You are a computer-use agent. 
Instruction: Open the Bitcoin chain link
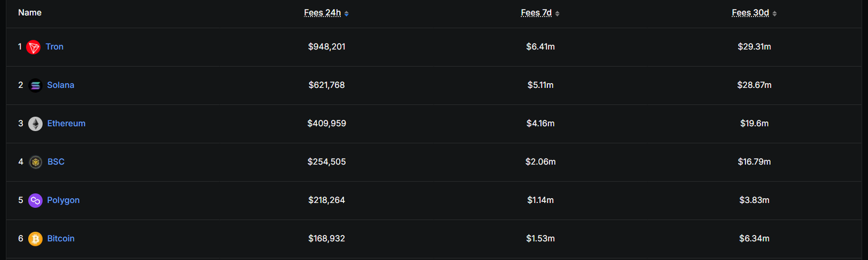(x=61, y=238)
